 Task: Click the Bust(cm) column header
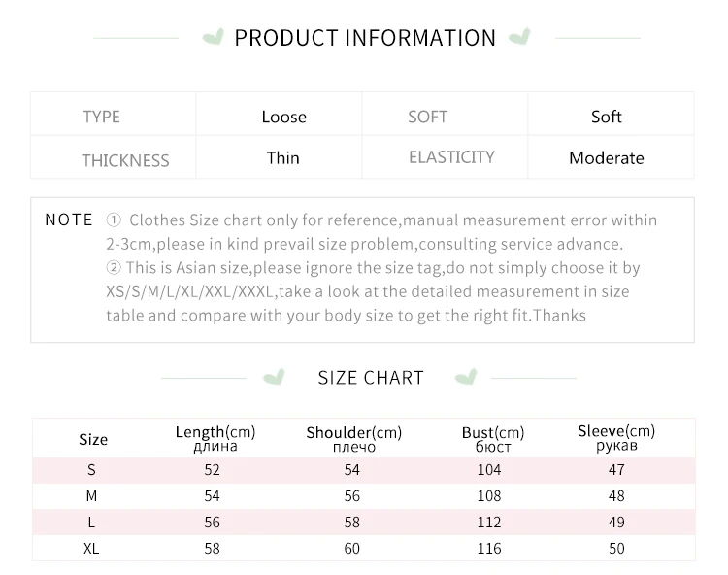tap(492, 439)
